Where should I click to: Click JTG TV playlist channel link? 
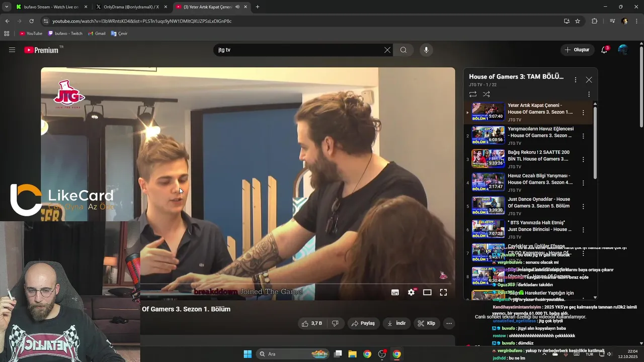pyautogui.click(x=475, y=85)
